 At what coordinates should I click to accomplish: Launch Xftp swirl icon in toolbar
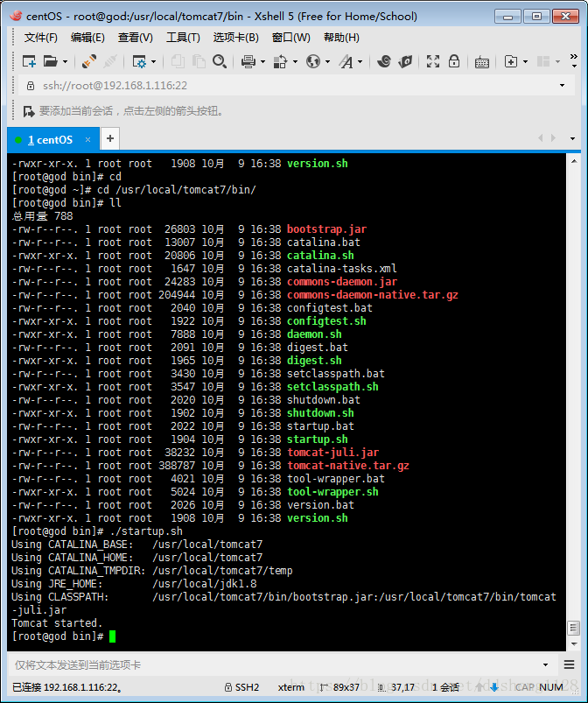click(x=383, y=61)
